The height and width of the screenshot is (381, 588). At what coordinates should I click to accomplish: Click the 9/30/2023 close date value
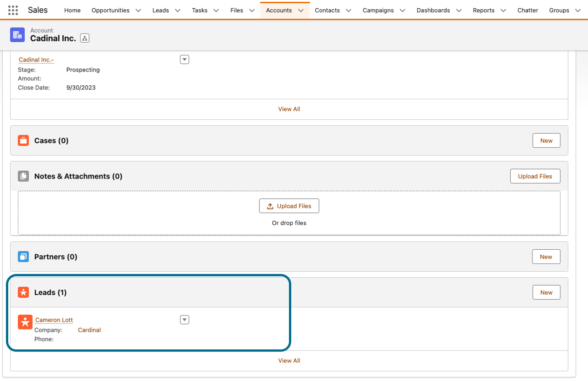(x=81, y=87)
